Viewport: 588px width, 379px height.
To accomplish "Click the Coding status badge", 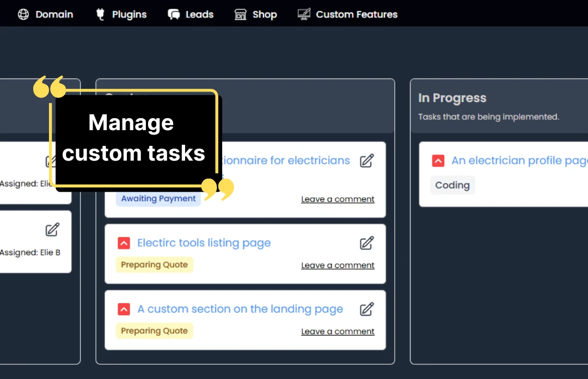I will point(452,185).
